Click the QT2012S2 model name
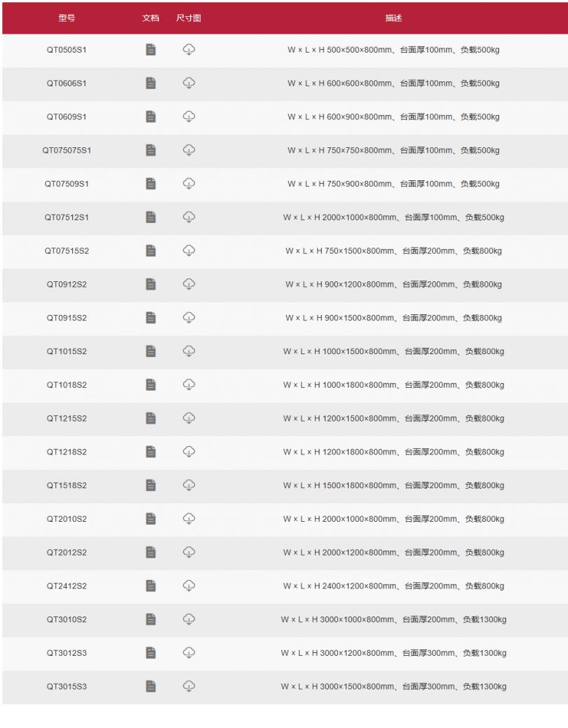Screen dimensions: 568x728 click(67, 553)
